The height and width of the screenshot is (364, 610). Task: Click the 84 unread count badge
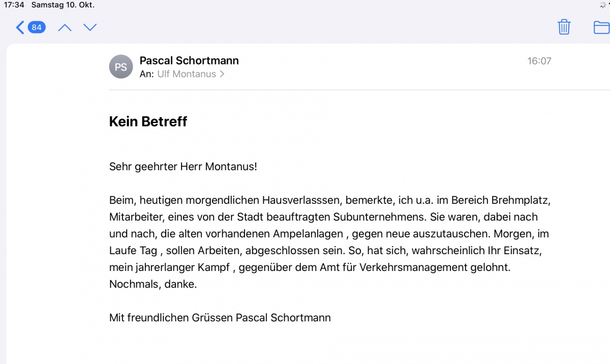pyautogui.click(x=37, y=27)
